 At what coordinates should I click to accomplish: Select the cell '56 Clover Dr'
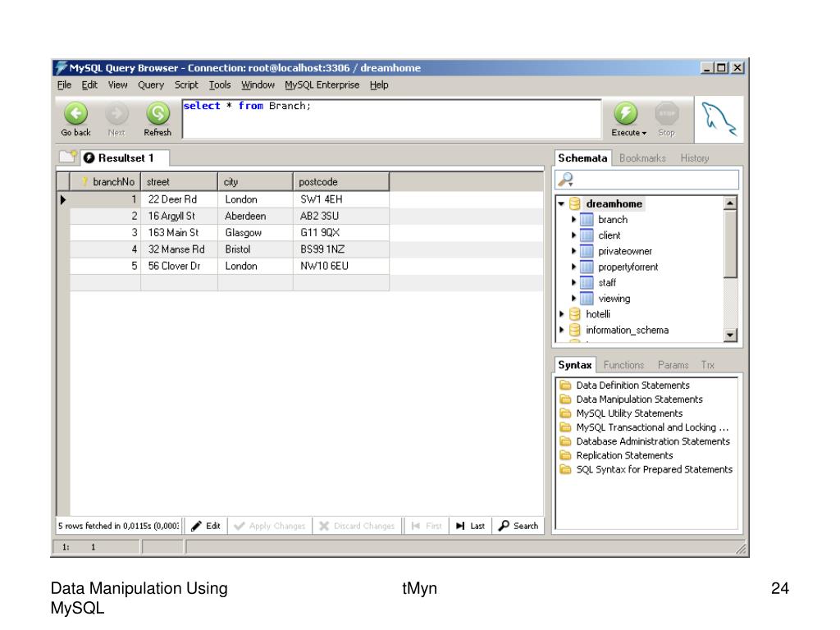click(x=180, y=266)
